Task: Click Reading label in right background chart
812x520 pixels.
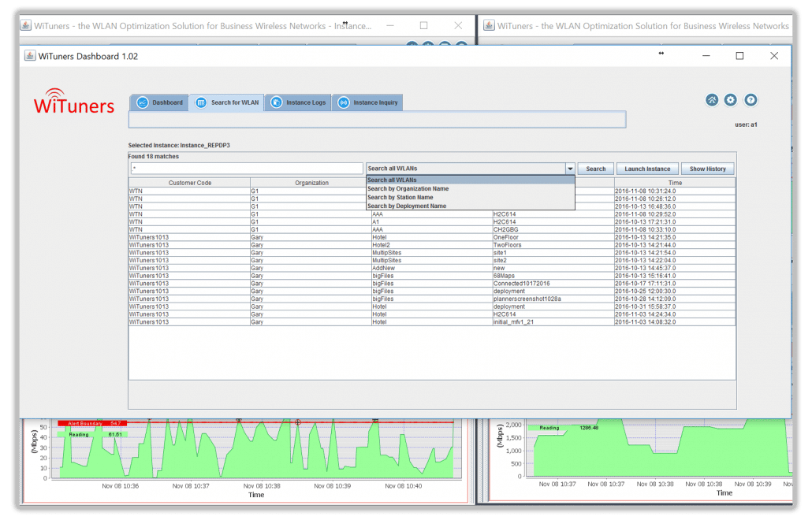Action: [x=549, y=428]
